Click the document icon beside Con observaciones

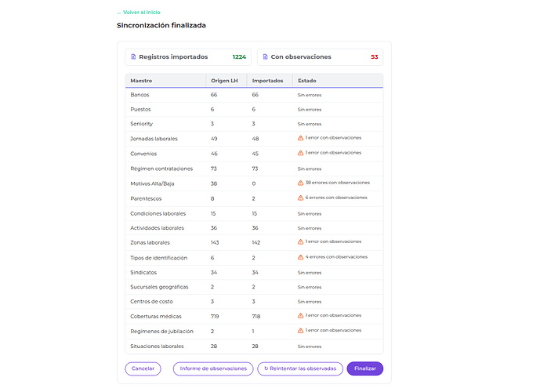pos(265,56)
